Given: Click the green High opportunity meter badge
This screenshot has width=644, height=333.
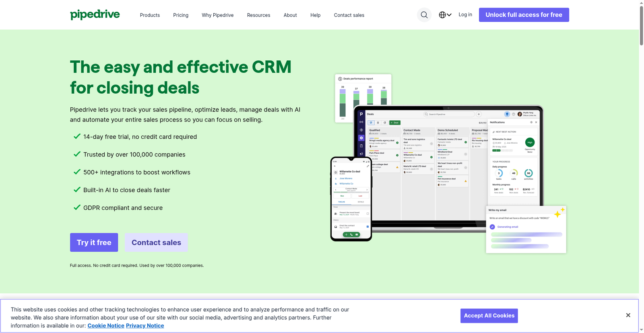Looking at the screenshot, I should (530, 142).
